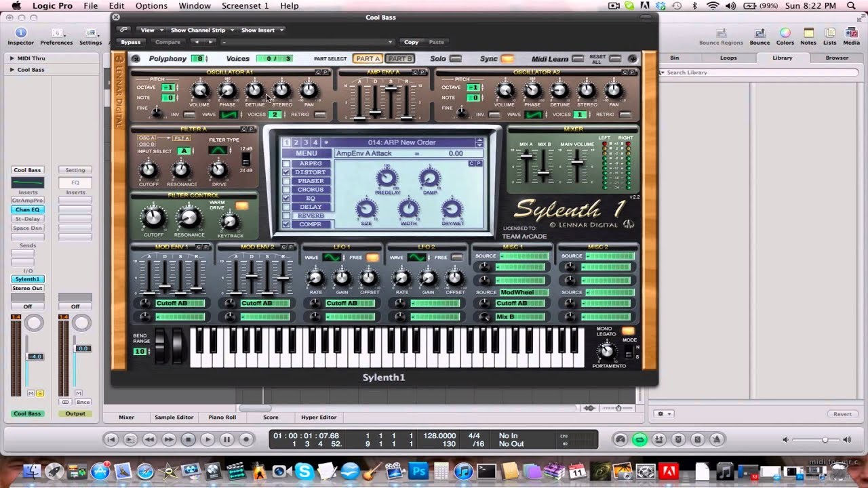Open the Options menu

(151, 5)
